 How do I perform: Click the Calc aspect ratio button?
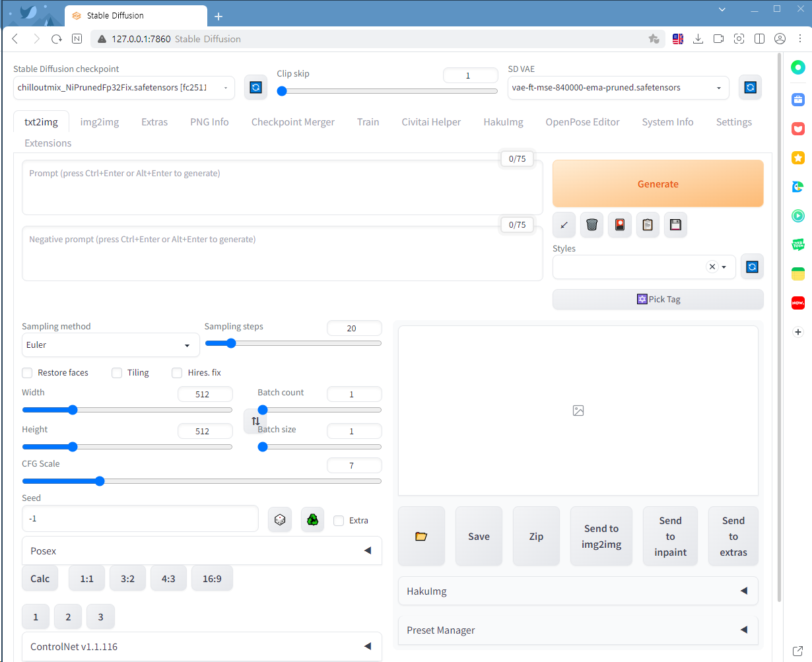click(40, 579)
